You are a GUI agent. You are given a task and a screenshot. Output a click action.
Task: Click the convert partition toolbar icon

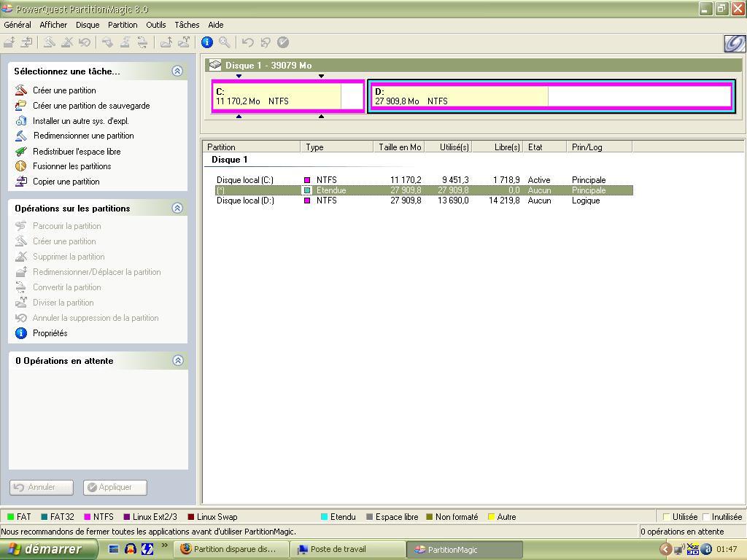click(x=142, y=42)
